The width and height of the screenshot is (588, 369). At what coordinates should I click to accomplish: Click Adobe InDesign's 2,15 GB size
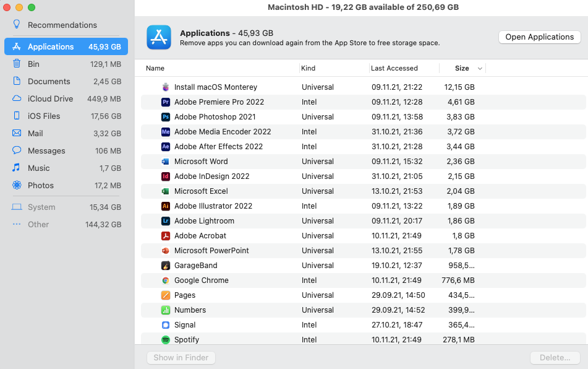461,176
